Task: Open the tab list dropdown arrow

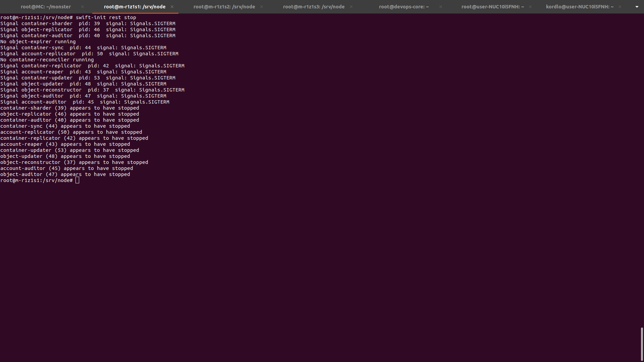Action: coord(637,7)
